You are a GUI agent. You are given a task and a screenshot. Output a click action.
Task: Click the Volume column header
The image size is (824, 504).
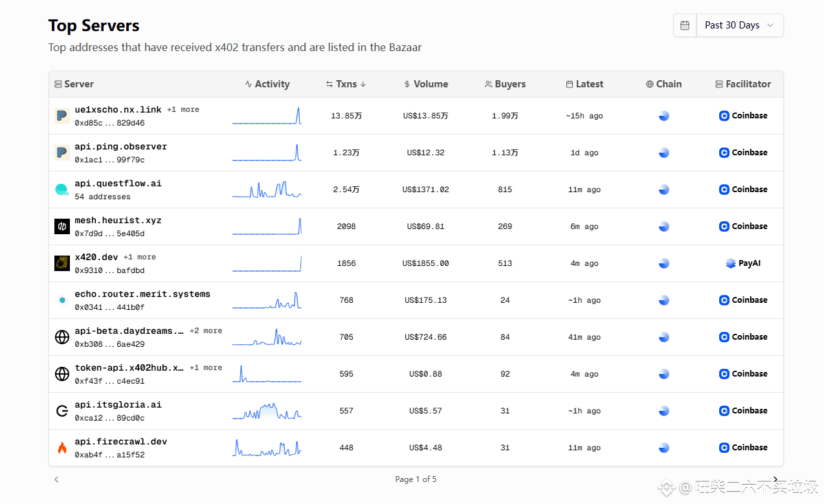(x=426, y=84)
